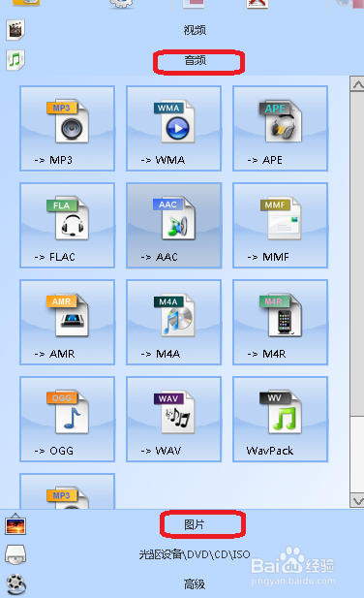364x598 pixels.
Task: Expand the 视频 video category
Action: [195, 30]
